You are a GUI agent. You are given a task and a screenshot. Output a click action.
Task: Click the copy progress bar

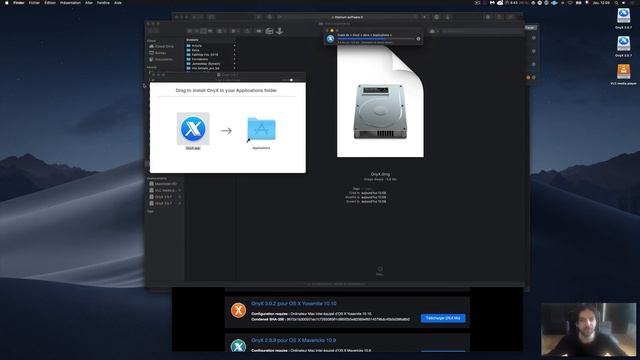pyautogui.click(x=376, y=39)
